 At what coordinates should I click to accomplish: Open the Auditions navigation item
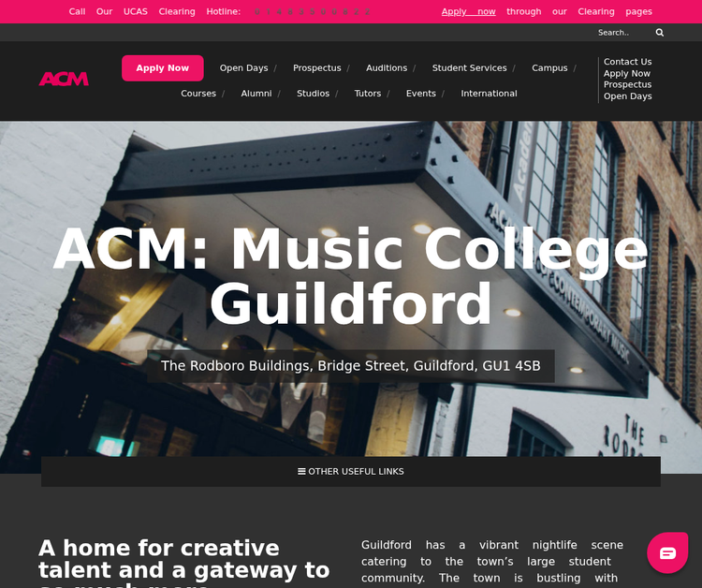[387, 68]
